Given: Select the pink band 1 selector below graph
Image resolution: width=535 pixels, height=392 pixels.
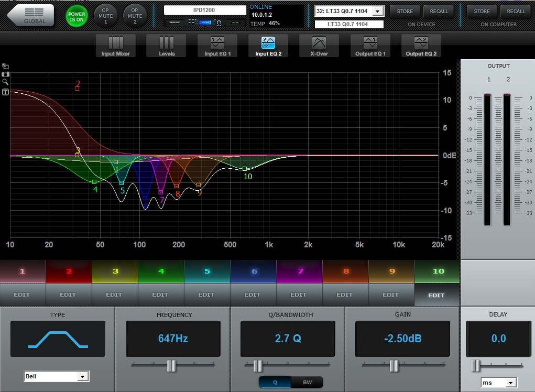Looking at the screenshot, I should tap(23, 271).
